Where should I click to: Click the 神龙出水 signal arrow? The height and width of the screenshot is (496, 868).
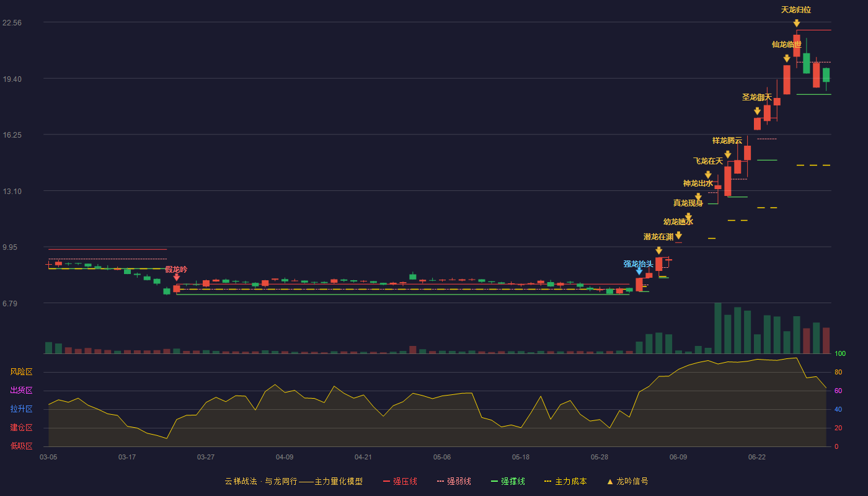(x=698, y=197)
